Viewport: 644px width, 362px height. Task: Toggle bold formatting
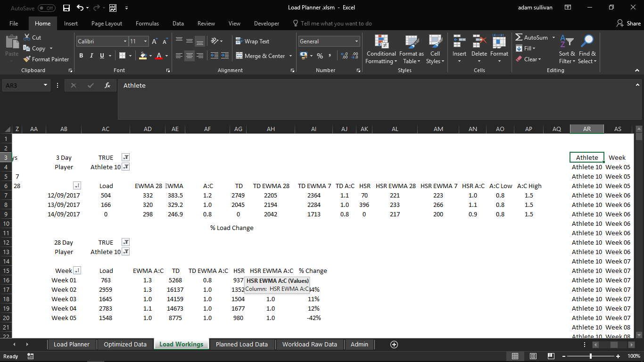click(81, 56)
